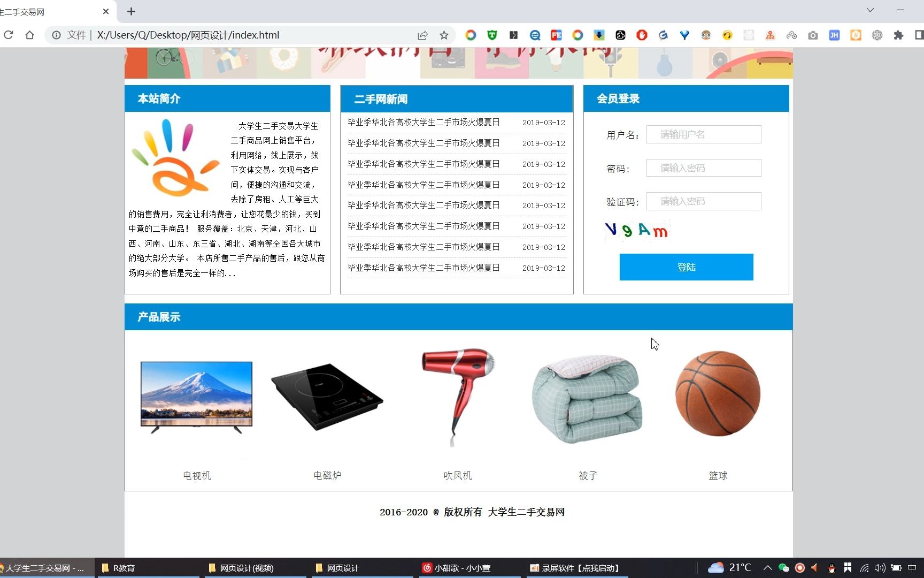The height and width of the screenshot is (578, 924).
Task: Open the extensions puzzle piece menu
Action: (898, 35)
